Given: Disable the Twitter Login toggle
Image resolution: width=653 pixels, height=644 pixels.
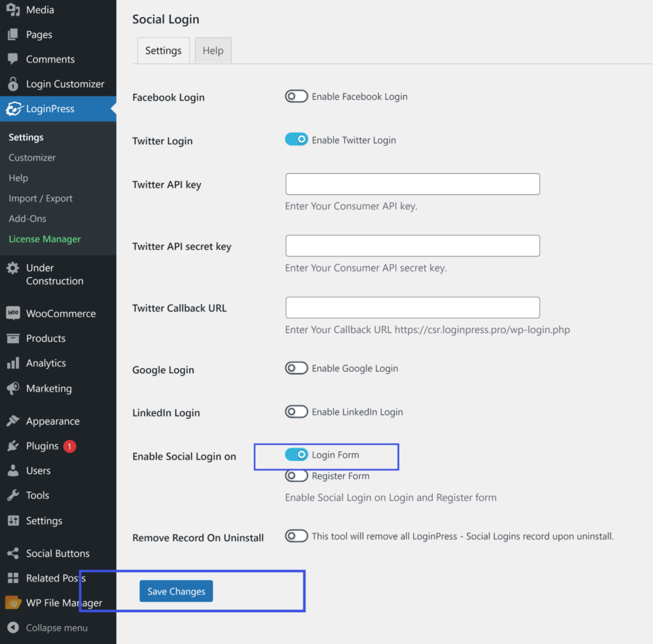Looking at the screenshot, I should coord(296,140).
